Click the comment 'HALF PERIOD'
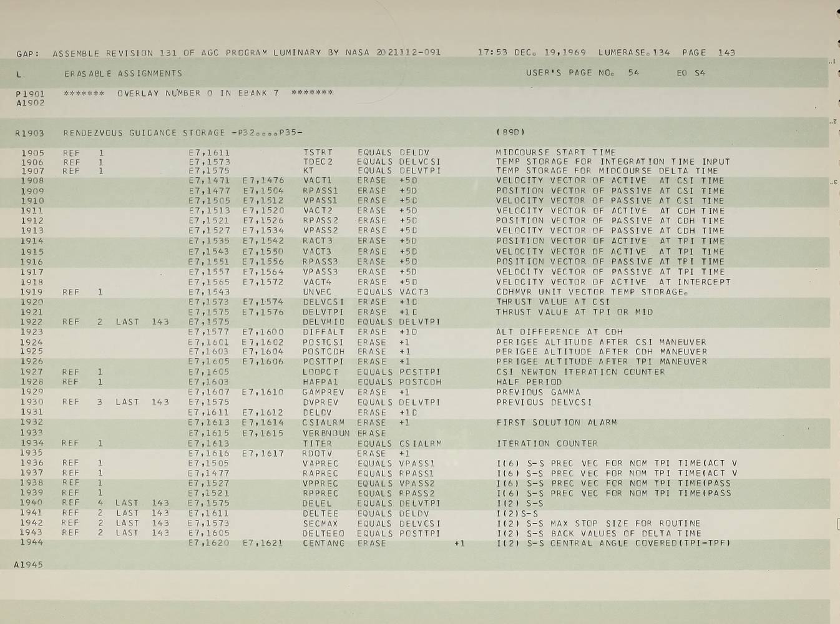 (x=529, y=382)
